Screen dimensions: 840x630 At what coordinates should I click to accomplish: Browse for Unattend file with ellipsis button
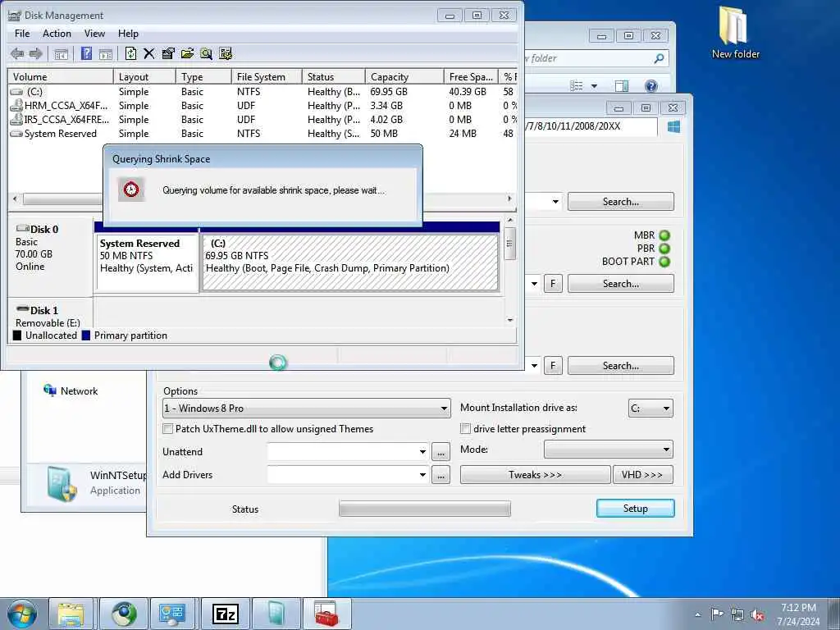441,452
